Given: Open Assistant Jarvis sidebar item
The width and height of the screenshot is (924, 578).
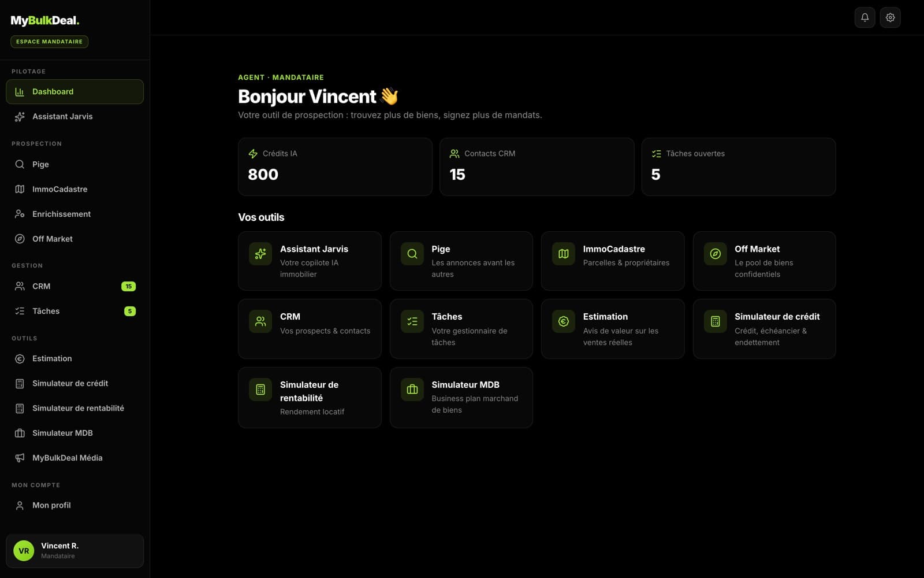Looking at the screenshot, I should click(74, 116).
